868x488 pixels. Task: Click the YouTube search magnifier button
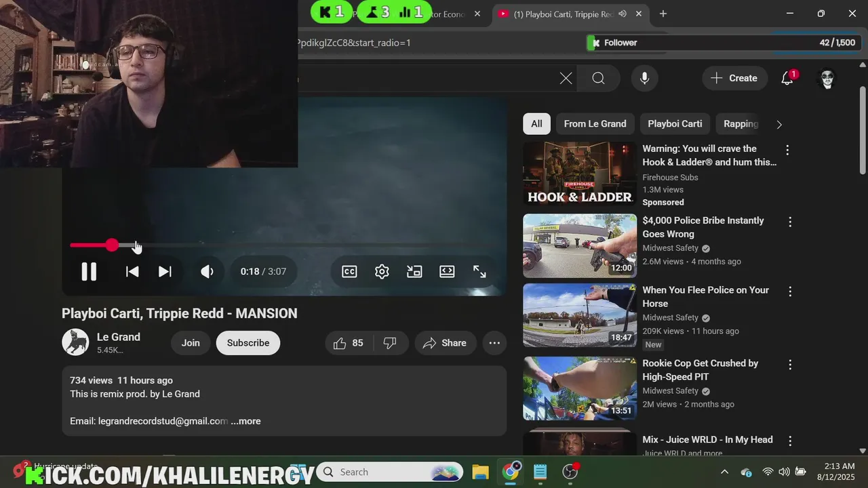(598, 79)
